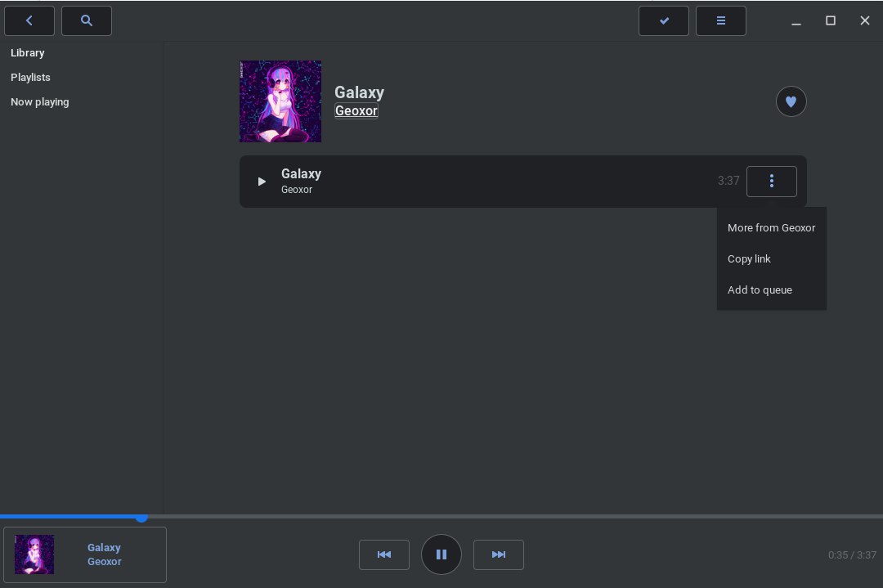The height and width of the screenshot is (588, 883).
Task: Toggle the heart favorite button for Galaxy
Action: point(791,101)
